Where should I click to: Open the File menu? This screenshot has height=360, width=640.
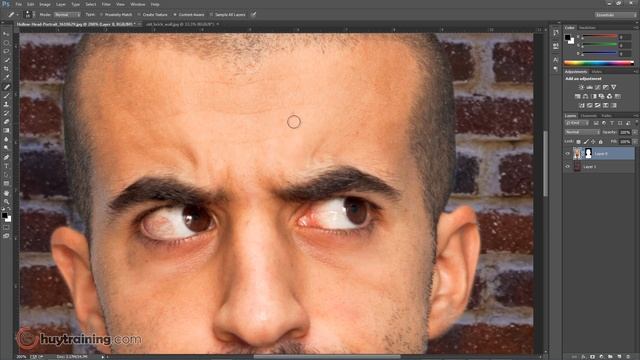[x=18, y=4]
